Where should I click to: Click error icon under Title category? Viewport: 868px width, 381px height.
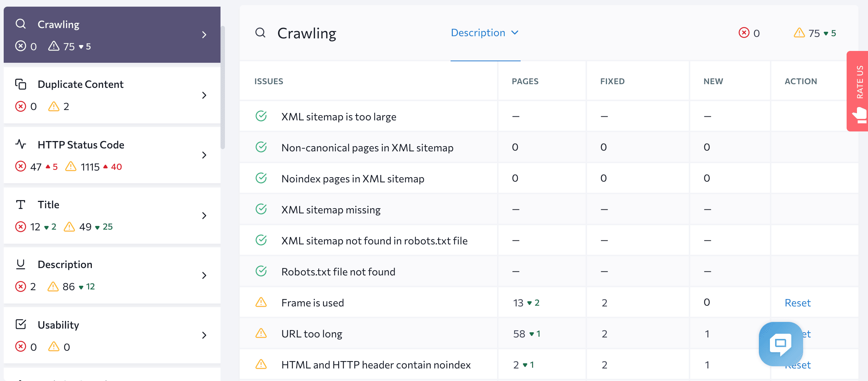[21, 226]
